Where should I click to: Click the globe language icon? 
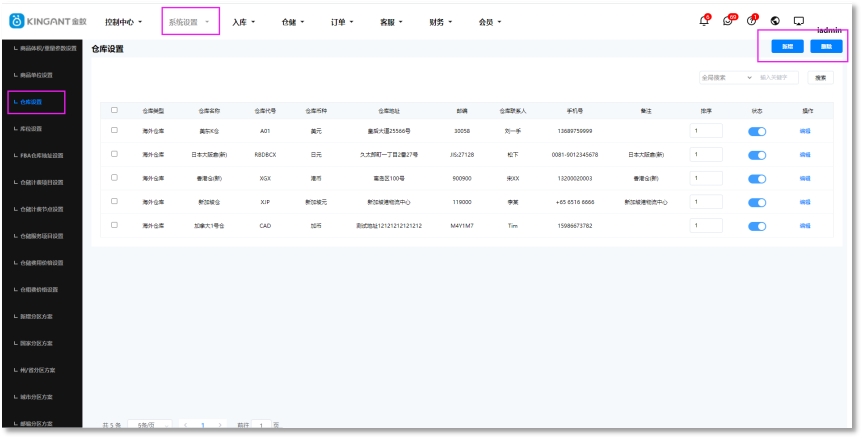tap(775, 21)
